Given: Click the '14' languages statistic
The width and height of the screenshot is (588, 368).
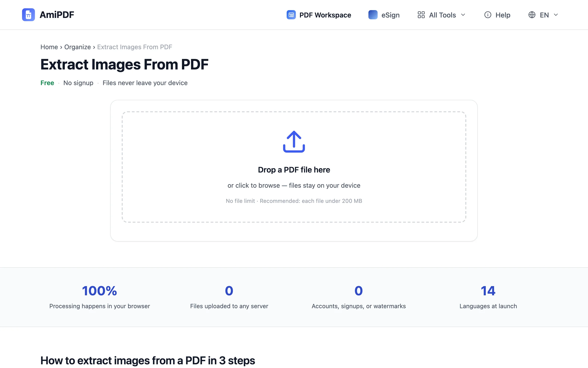Looking at the screenshot, I should [488, 290].
